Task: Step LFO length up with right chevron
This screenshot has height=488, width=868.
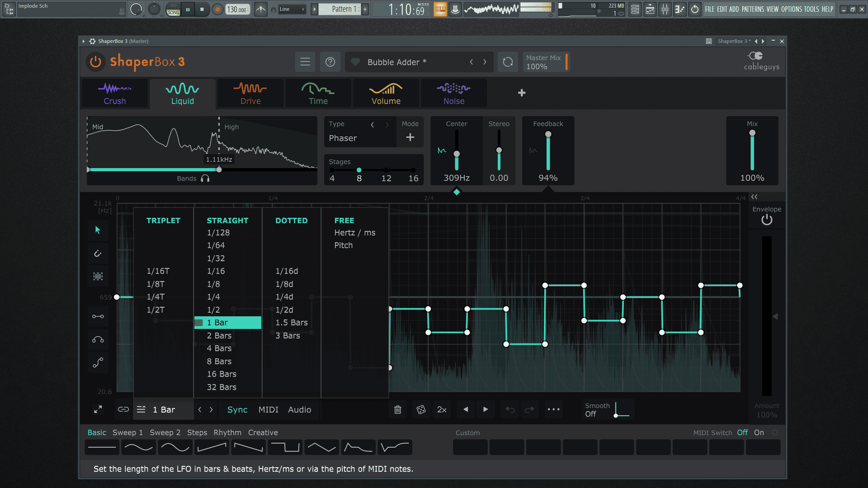Action: coord(211,409)
